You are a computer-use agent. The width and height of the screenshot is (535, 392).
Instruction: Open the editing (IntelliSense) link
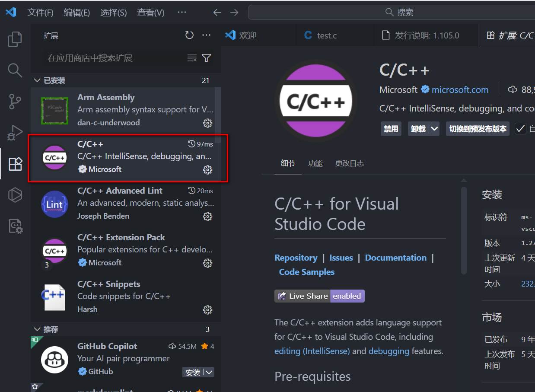click(x=312, y=351)
